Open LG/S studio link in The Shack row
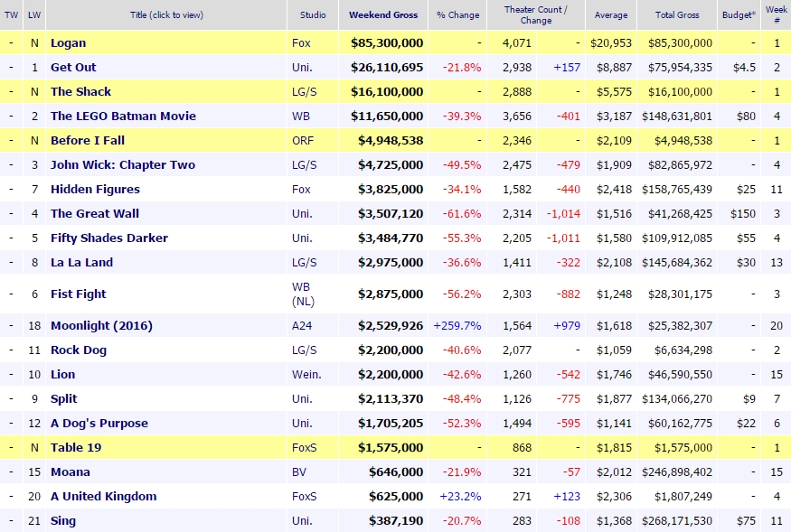Screen dimensions: 791x532 [304, 92]
